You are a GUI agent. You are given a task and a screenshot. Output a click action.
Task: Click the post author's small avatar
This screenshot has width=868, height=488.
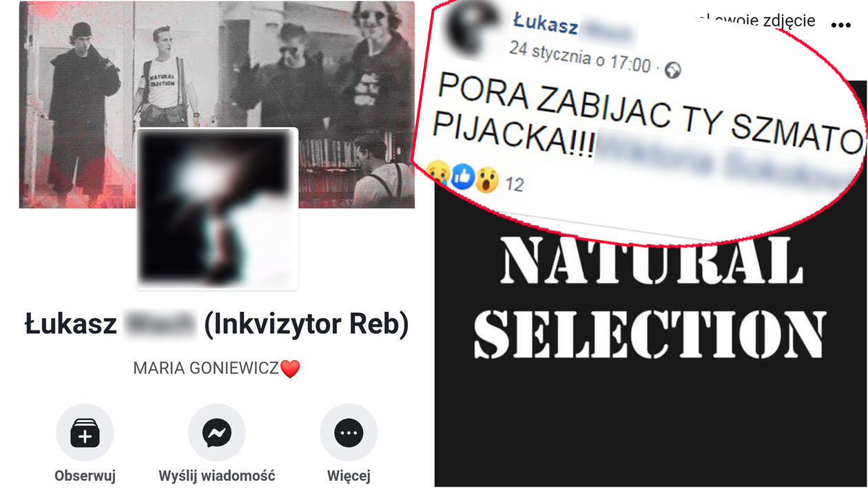[473, 32]
